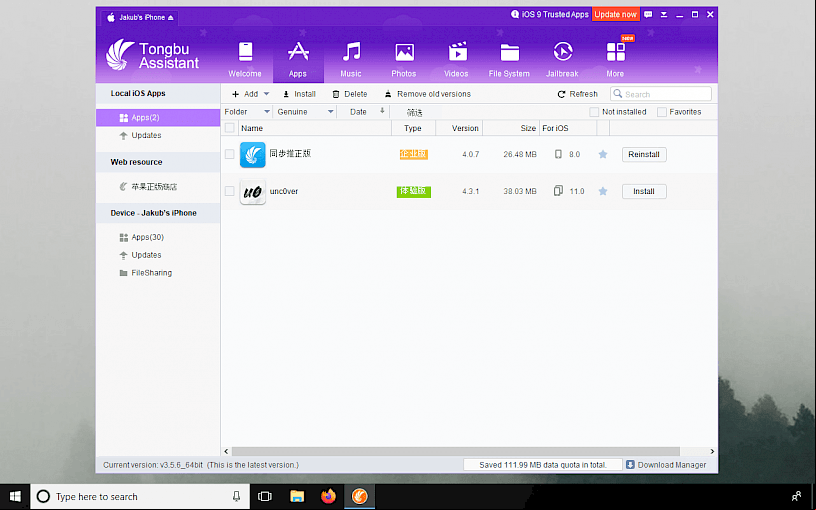Screen dimensions: 816x510
Task: Open the feedback chat icon
Action: (648, 15)
